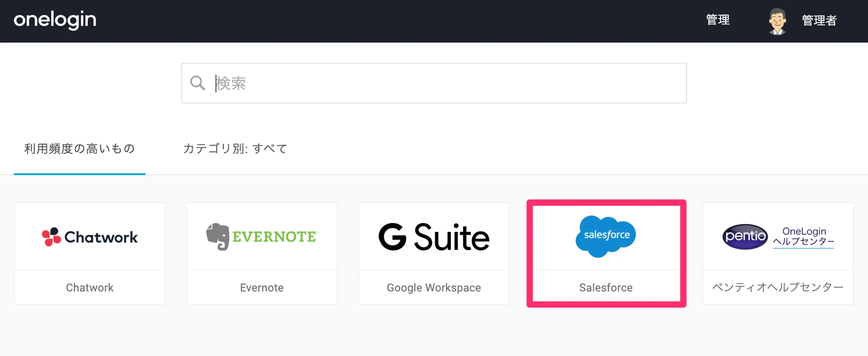This screenshot has width=868, height=356.
Task: Launch Salesforce via the cloud logo
Action: tap(606, 236)
